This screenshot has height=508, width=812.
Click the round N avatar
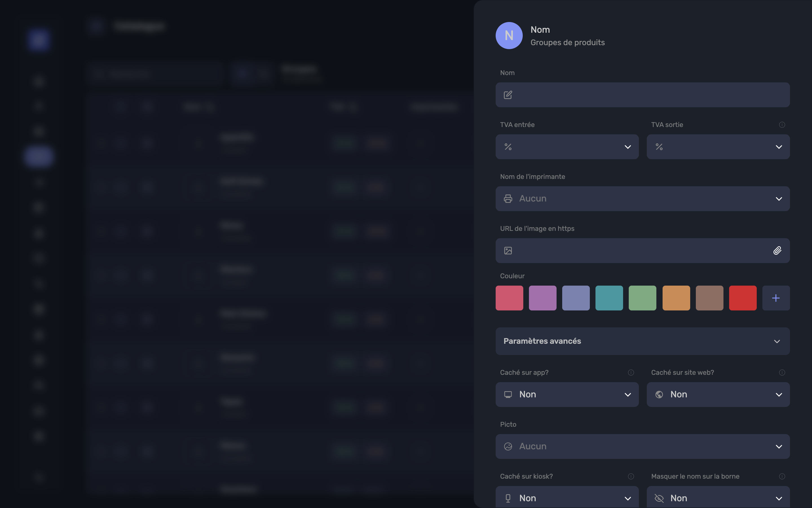pyautogui.click(x=509, y=36)
